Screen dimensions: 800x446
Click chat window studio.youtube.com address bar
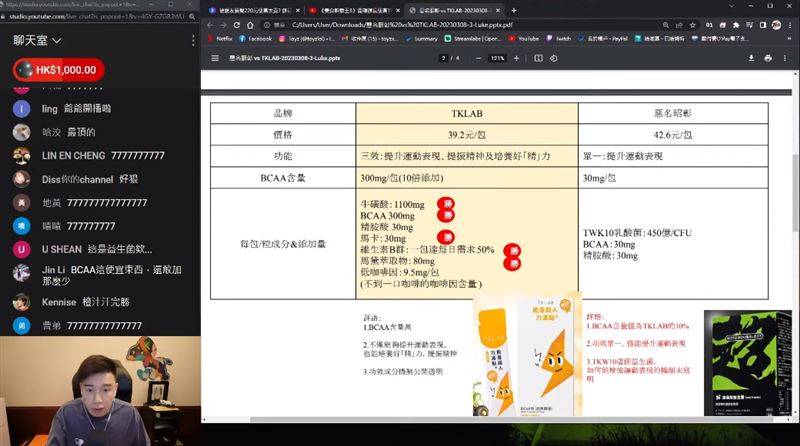(97, 16)
